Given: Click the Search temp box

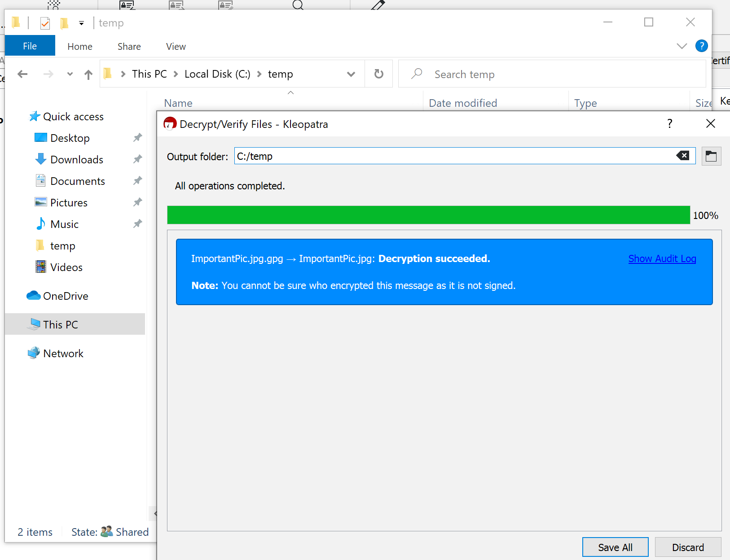Looking at the screenshot, I should [x=552, y=74].
